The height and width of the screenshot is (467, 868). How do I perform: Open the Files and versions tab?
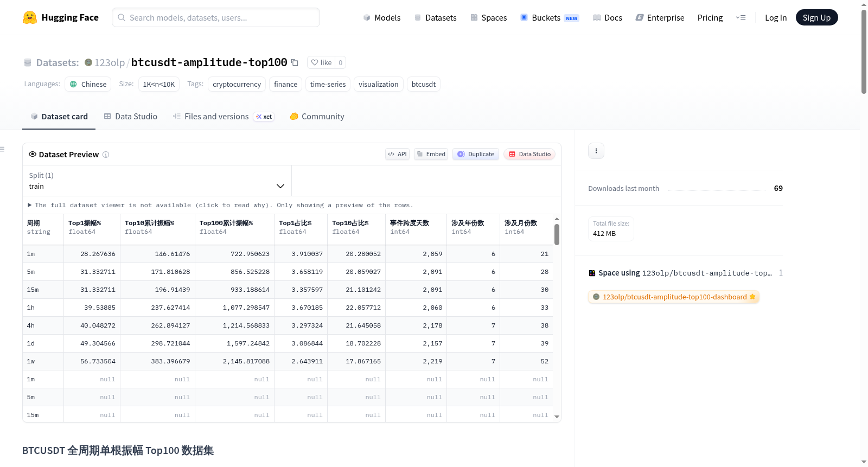[224, 117]
